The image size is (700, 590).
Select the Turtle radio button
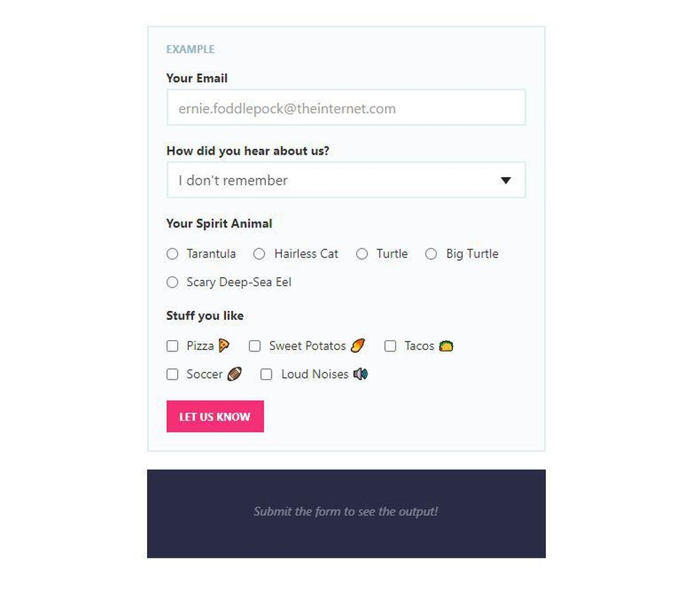[362, 254]
